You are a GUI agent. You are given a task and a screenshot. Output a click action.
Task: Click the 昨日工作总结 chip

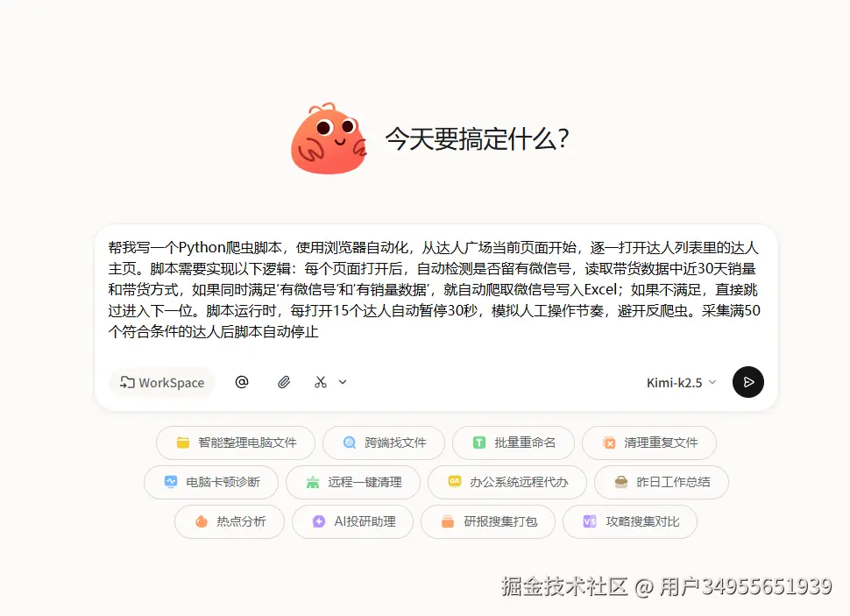point(662,482)
